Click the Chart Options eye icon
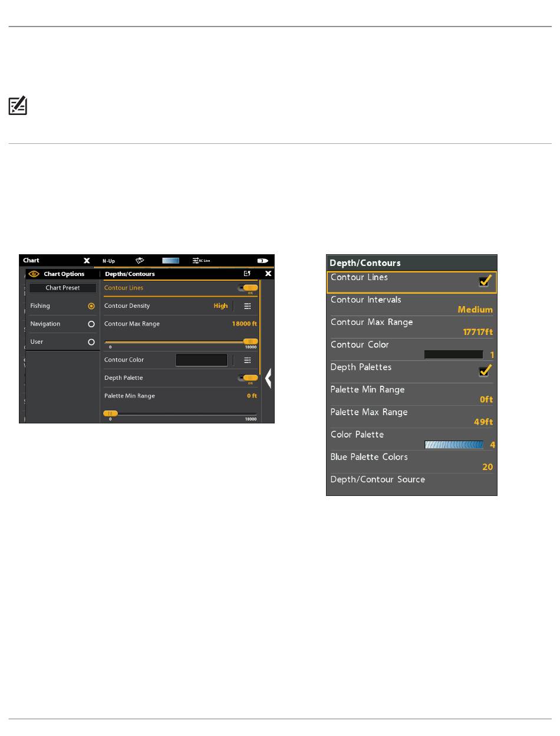Screen dimensions: 560x736 coord(34,274)
